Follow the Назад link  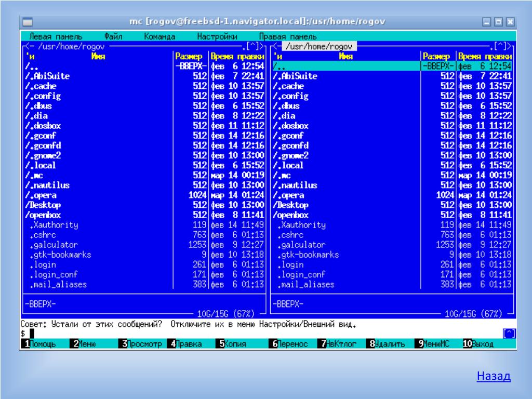click(x=494, y=376)
